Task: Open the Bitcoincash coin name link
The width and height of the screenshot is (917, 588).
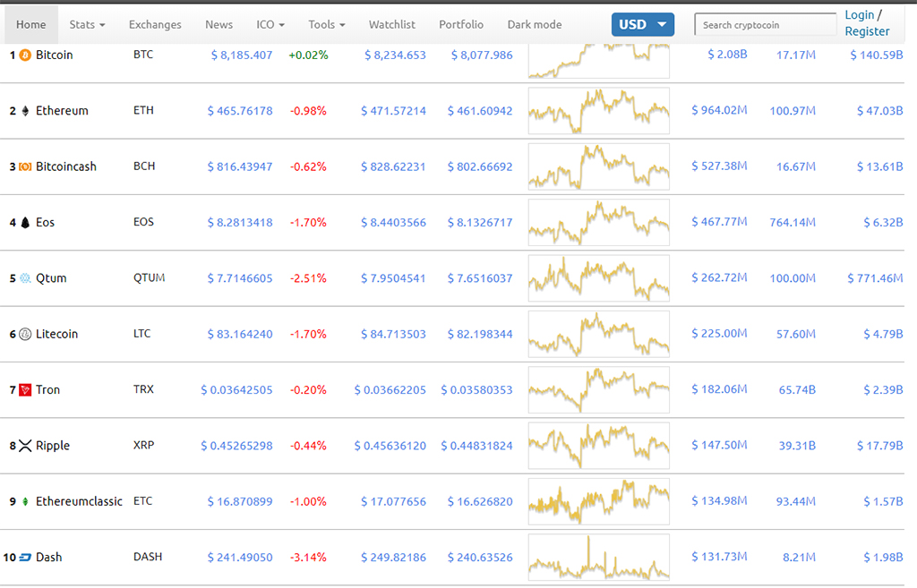Action: (x=66, y=166)
